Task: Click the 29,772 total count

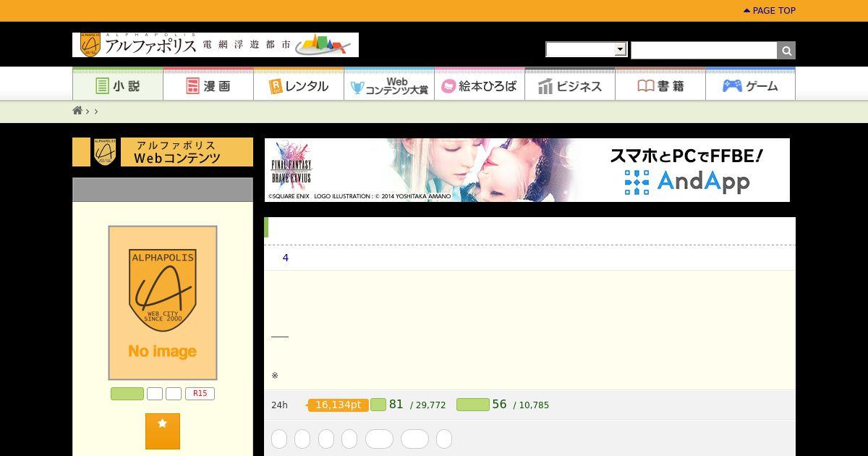Action: point(430,405)
